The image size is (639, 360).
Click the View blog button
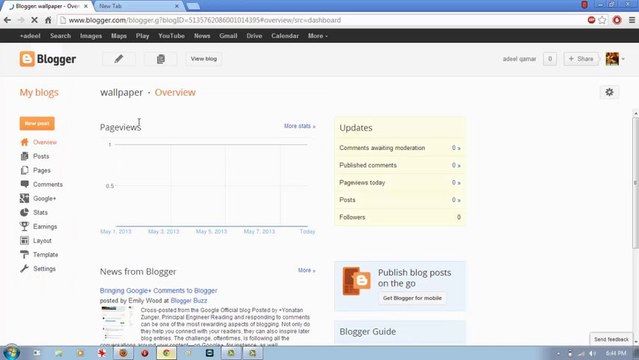click(204, 59)
